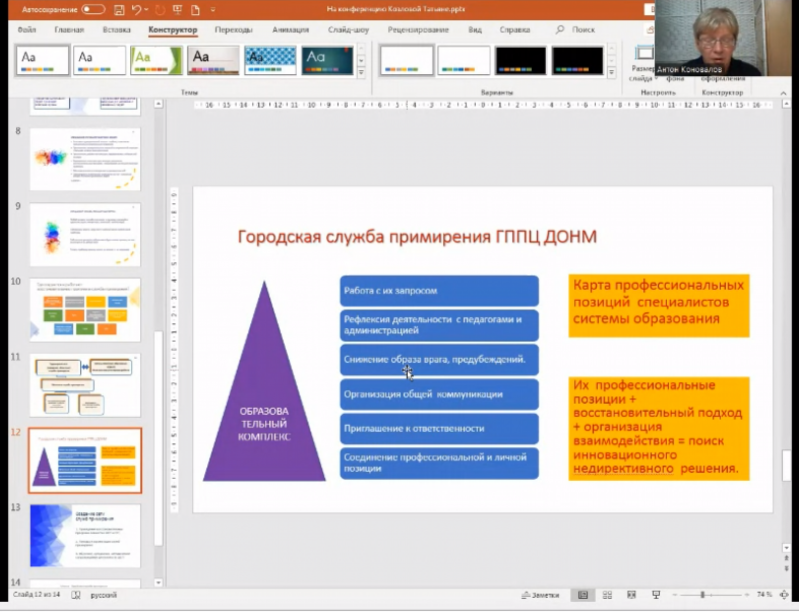Select the first white Aa theme

point(43,60)
